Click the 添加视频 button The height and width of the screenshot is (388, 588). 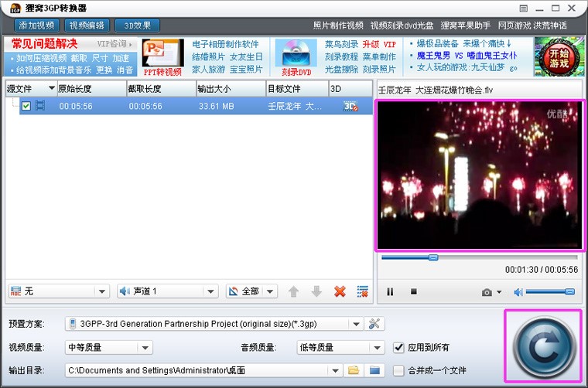click(36, 25)
